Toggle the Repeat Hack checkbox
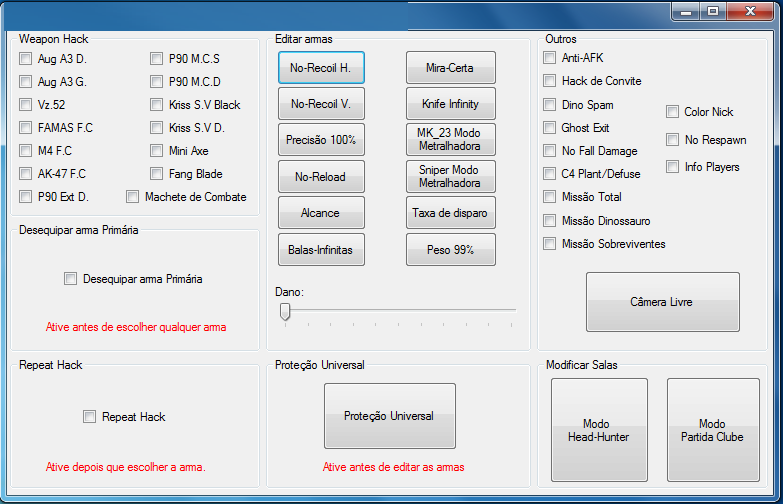The width and height of the screenshot is (783, 504). coord(90,417)
